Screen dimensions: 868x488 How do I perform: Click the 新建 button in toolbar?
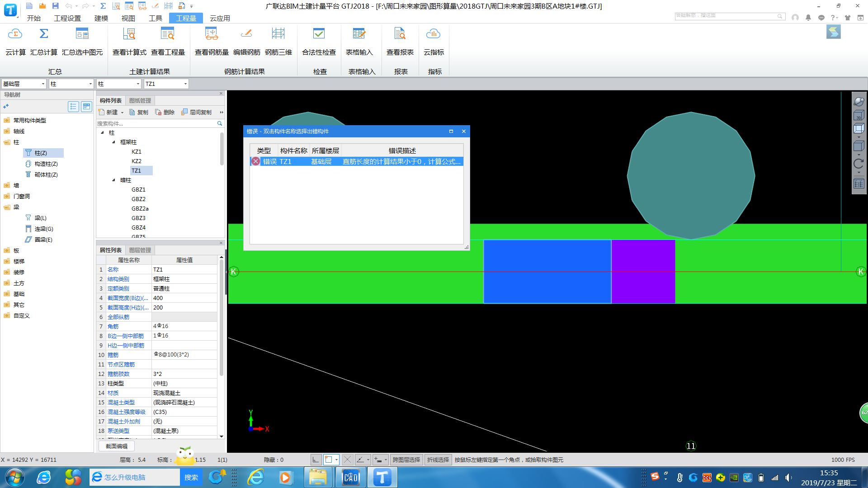coord(110,112)
